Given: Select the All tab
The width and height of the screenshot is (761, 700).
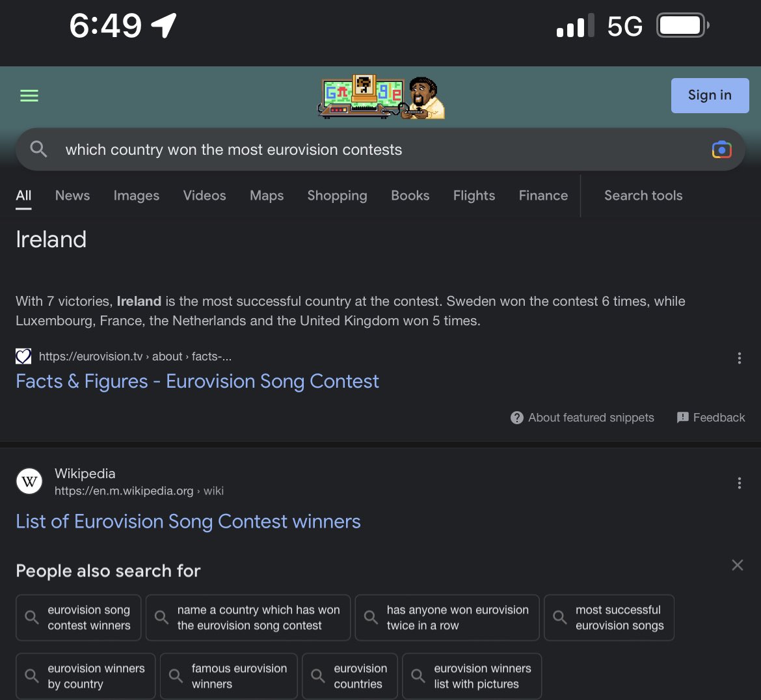Looking at the screenshot, I should (x=23, y=196).
